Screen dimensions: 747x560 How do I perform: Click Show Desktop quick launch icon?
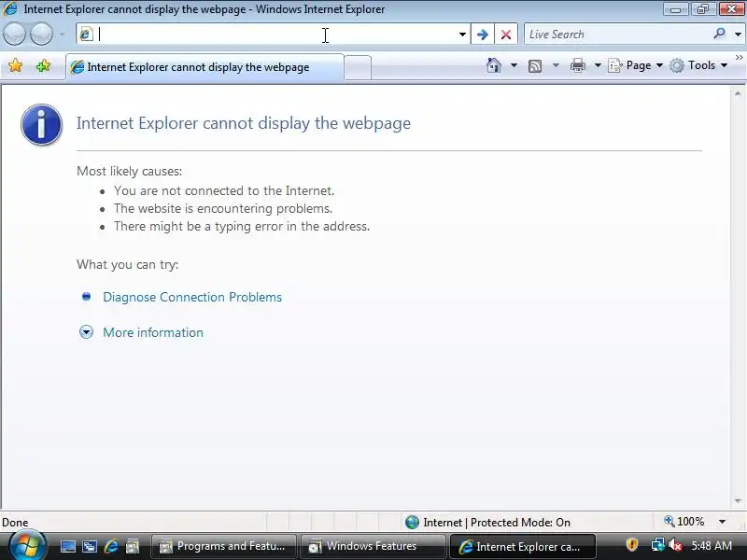tap(67, 547)
